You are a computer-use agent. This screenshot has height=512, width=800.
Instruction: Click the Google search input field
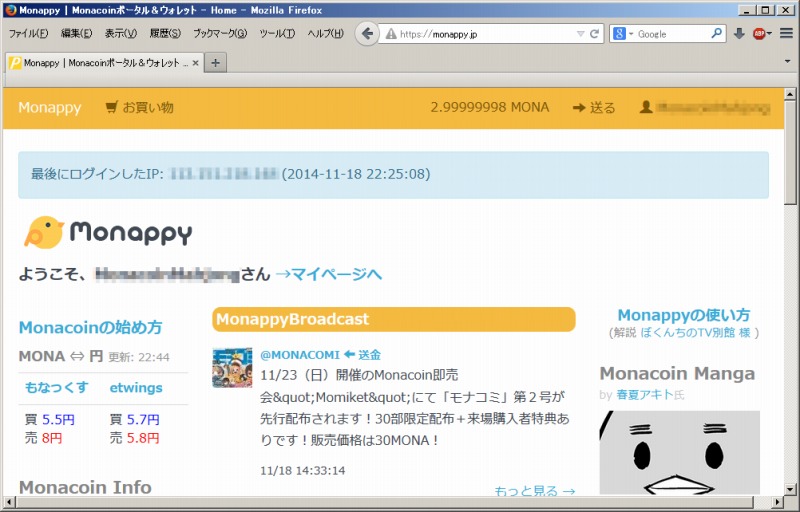(x=672, y=34)
